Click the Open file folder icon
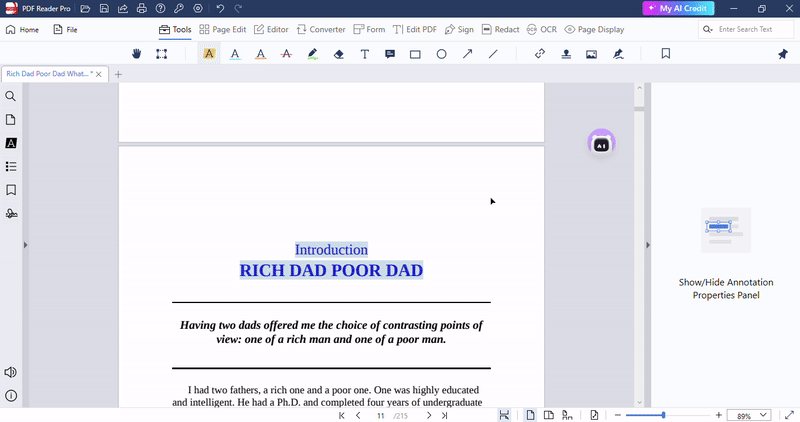The height and width of the screenshot is (422, 800). (85, 8)
